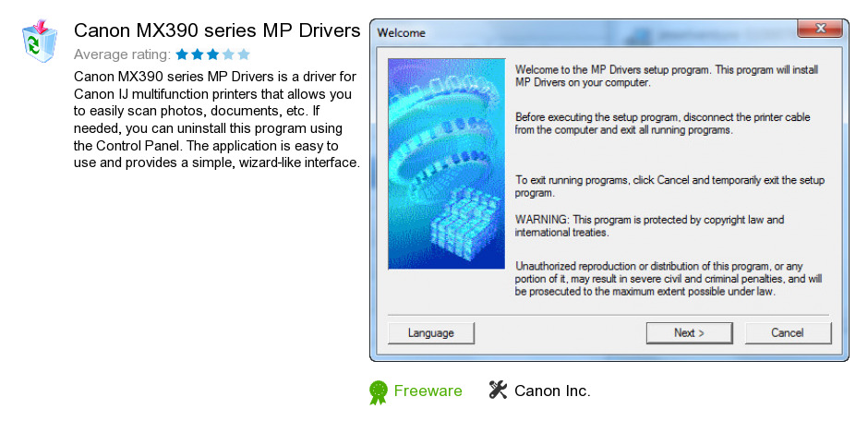Viewport: 868px width, 433px height.
Task: Click the blue Canon spiral artwork image
Action: [447, 164]
